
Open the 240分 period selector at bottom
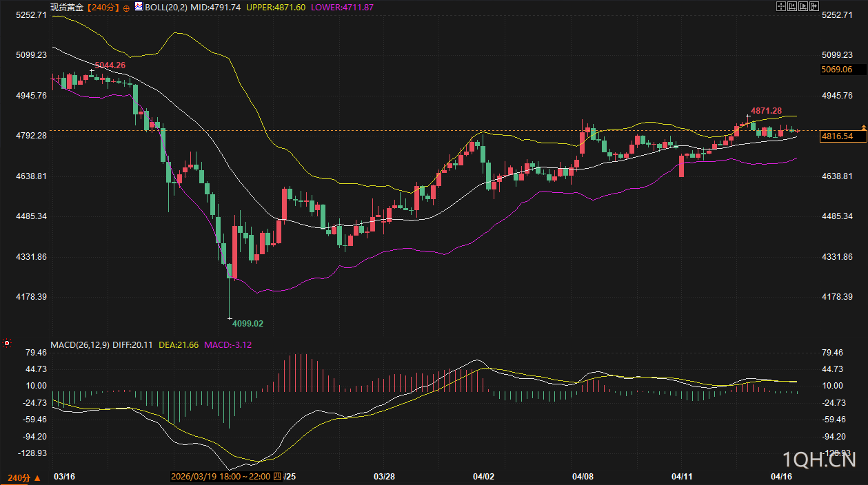[23, 477]
